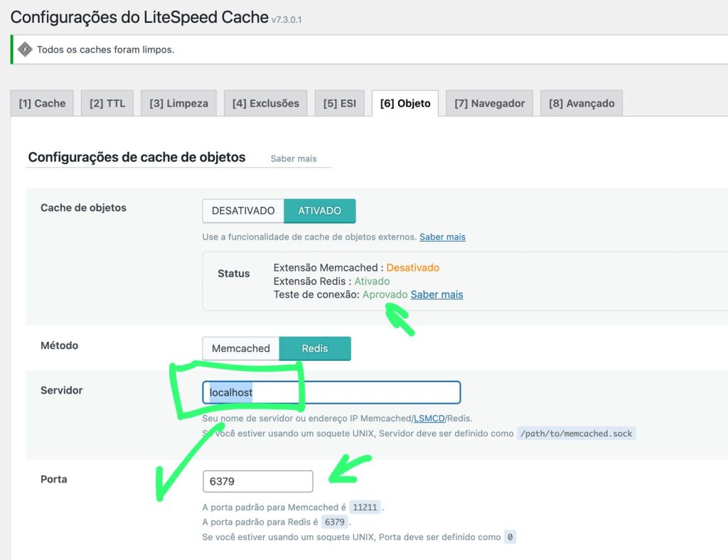Click the /path/to/memcached.sock code snippet
Viewport: 728px width, 560px height.
tap(576, 434)
